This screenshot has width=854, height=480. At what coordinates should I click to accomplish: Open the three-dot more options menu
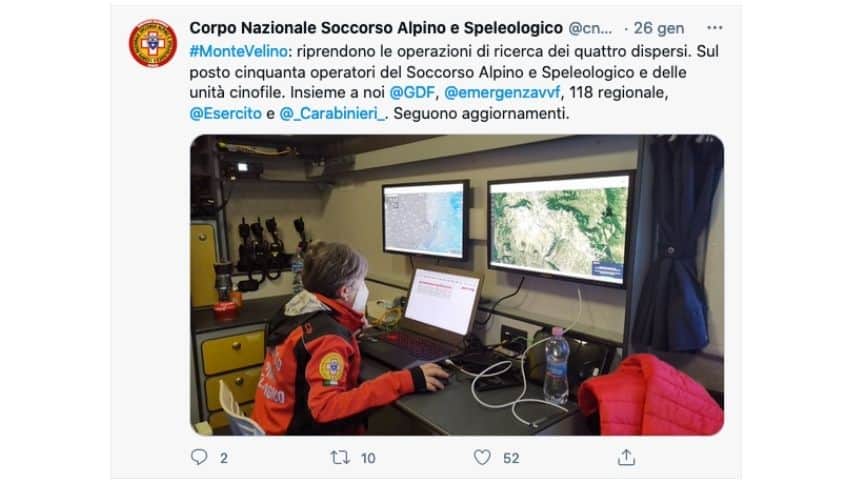click(715, 28)
